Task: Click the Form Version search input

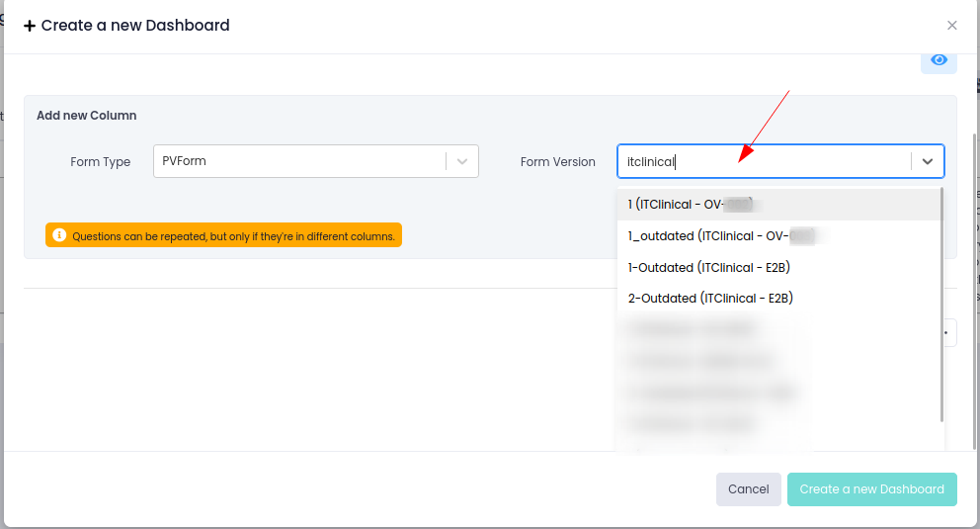Action: click(x=766, y=161)
